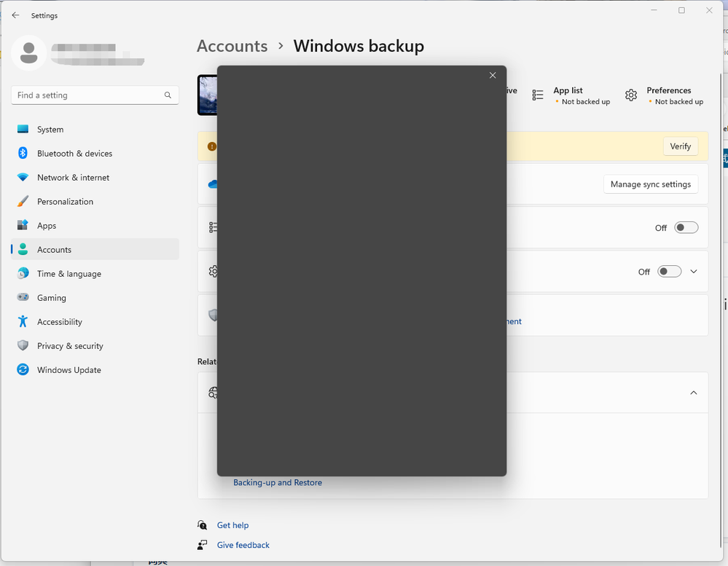Open Accessibility settings
The width and height of the screenshot is (728, 566).
point(95,322)
